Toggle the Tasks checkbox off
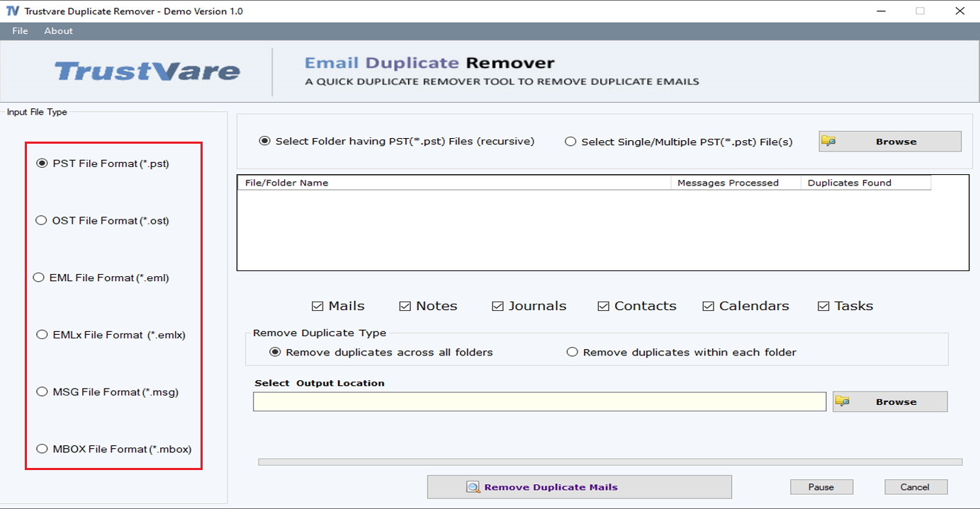 823,306
